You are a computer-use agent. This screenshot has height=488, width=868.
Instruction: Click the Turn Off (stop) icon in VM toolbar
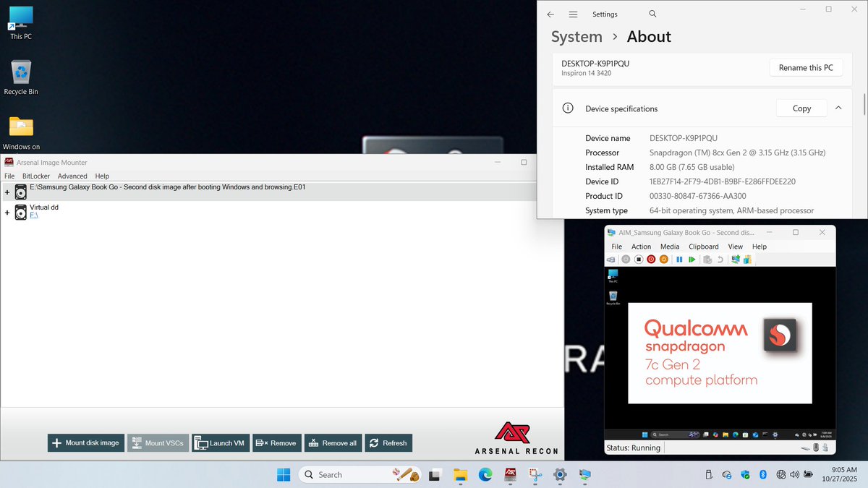pyautogui.click(x=639, y=259)
